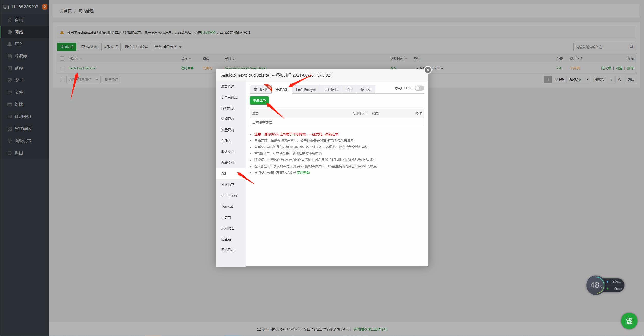Click the Scheduled Tasks icon in the sidebar
This screenshot has height=336, width=644.
coord(10,116)
